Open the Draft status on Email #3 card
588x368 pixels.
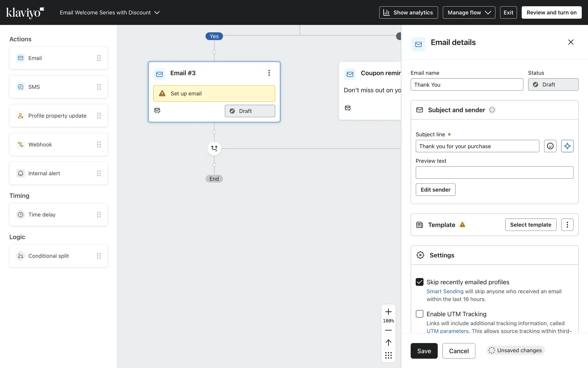tap(250, 111)
